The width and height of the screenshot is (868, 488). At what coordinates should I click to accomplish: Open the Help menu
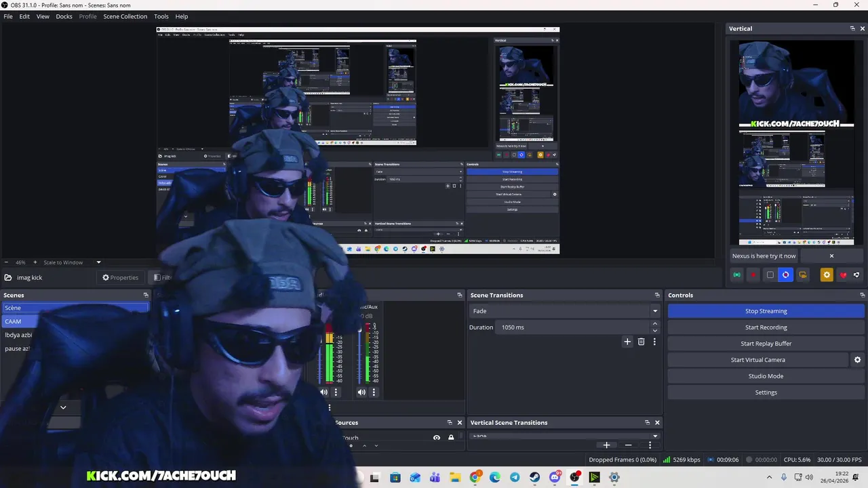182,16
